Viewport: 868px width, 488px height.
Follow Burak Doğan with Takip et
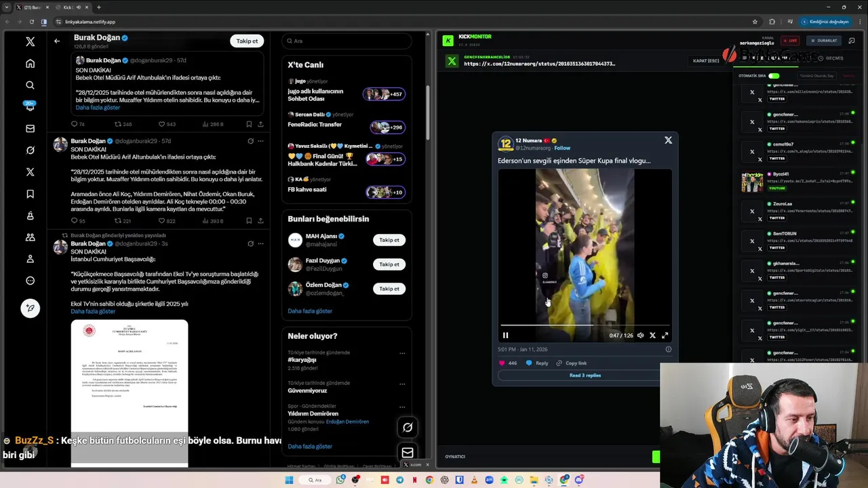click(247, 41)
